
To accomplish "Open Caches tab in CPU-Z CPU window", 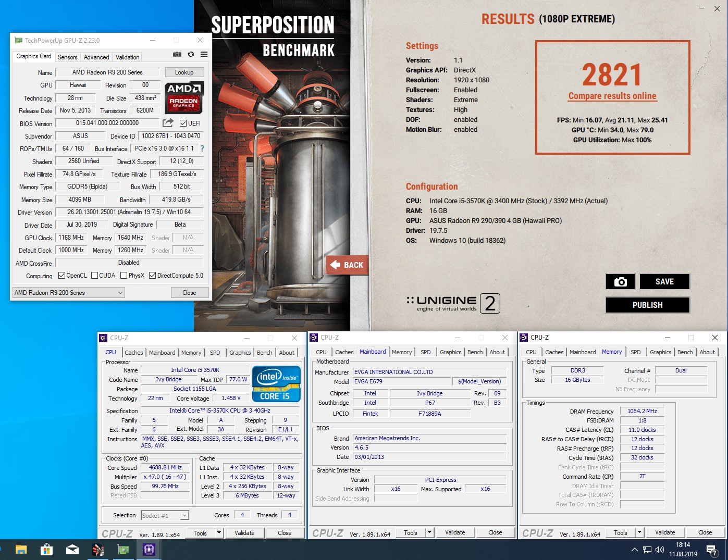I will [x=133, y=353].
